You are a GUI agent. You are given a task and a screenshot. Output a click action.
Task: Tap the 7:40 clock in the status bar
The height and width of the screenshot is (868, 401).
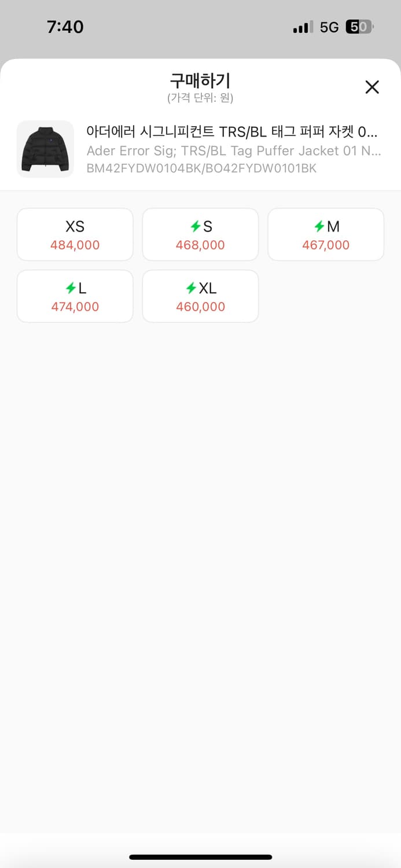[65, 27]
